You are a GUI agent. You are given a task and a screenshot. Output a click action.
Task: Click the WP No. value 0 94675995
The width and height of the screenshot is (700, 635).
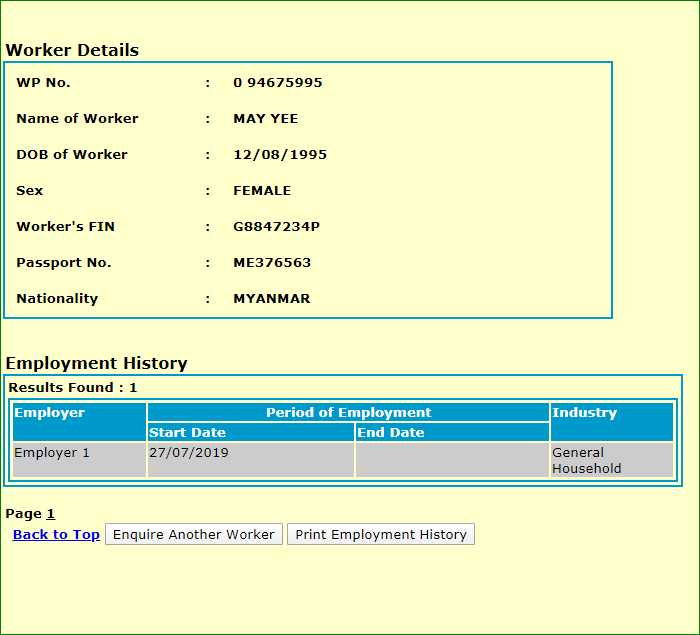pyautogui.click(x=277, y=83)
